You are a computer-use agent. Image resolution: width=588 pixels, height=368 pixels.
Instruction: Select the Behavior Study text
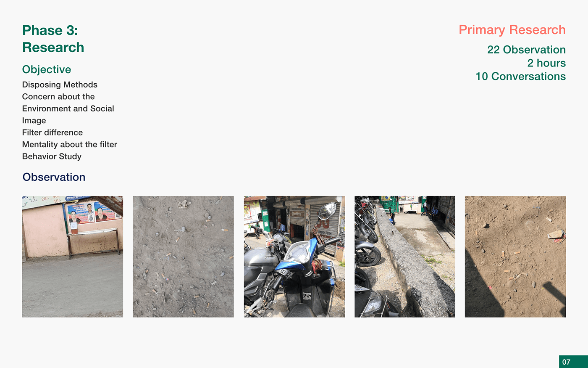pyautogui.click(x=52, y=156)
